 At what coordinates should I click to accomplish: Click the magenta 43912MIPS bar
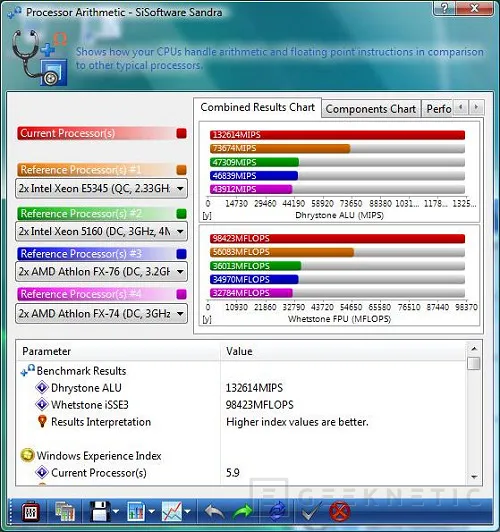pos(251,189)
